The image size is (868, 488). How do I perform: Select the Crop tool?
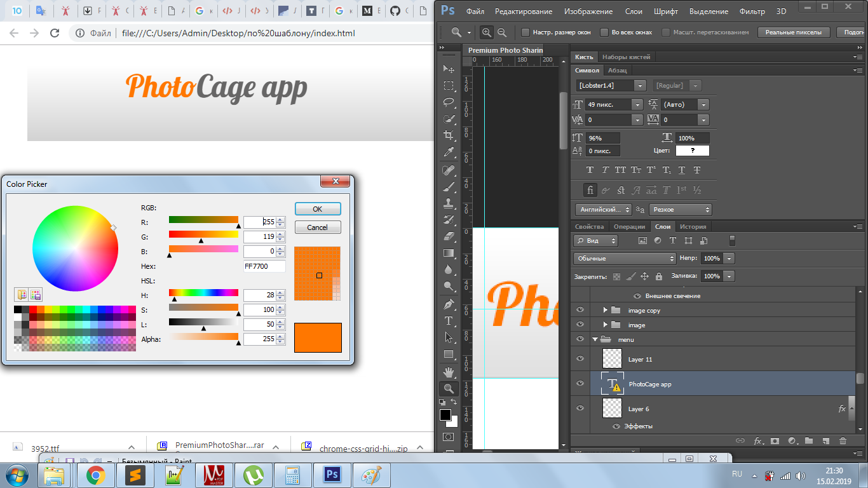pyautogui.click(x=449, y=135)
